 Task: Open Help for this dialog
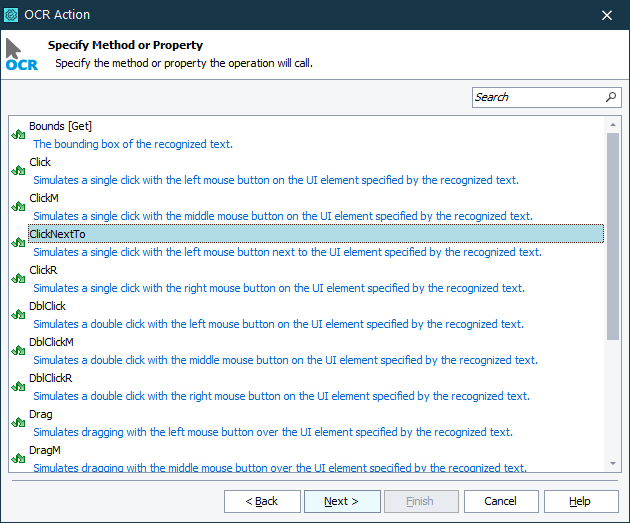(x=580, y=501)
